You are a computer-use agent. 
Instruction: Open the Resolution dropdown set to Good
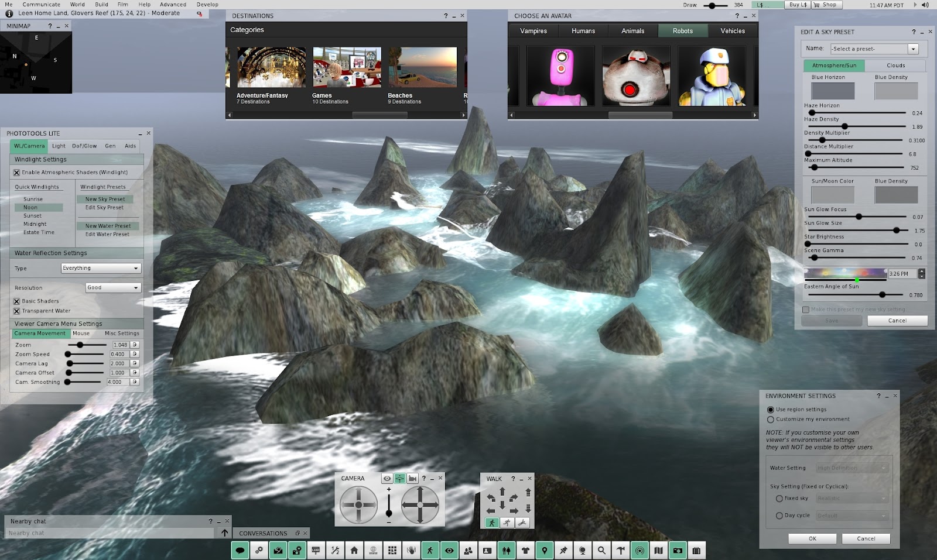[x=113, y=287]
